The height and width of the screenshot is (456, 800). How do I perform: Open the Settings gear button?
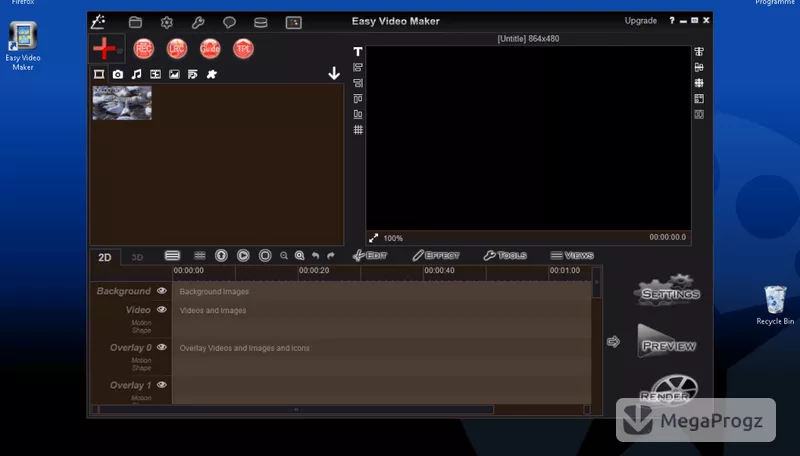pyautogui.click(x=668, y=291)
